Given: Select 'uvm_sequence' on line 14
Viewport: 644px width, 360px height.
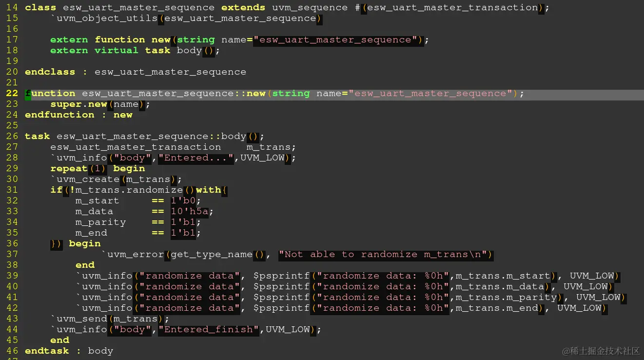Looking at the screenshot, I should [x=310, y=8].
